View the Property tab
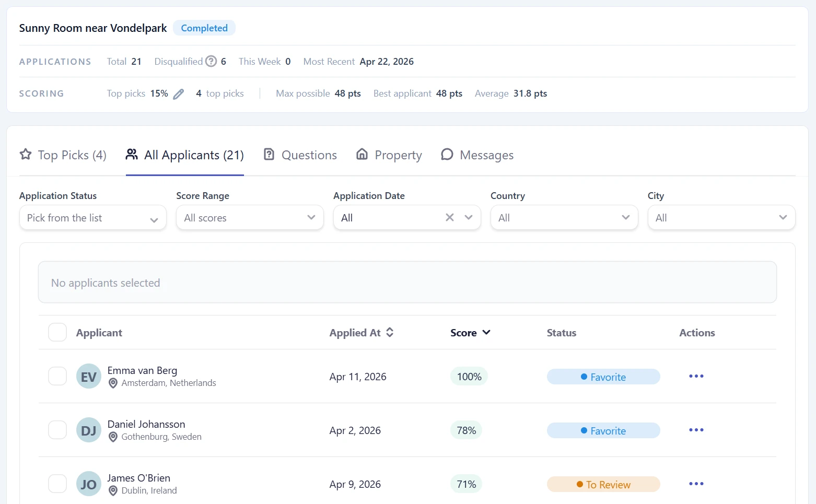Image resolution: width=816 pixels, height=504 pixels. pos(389,155)
